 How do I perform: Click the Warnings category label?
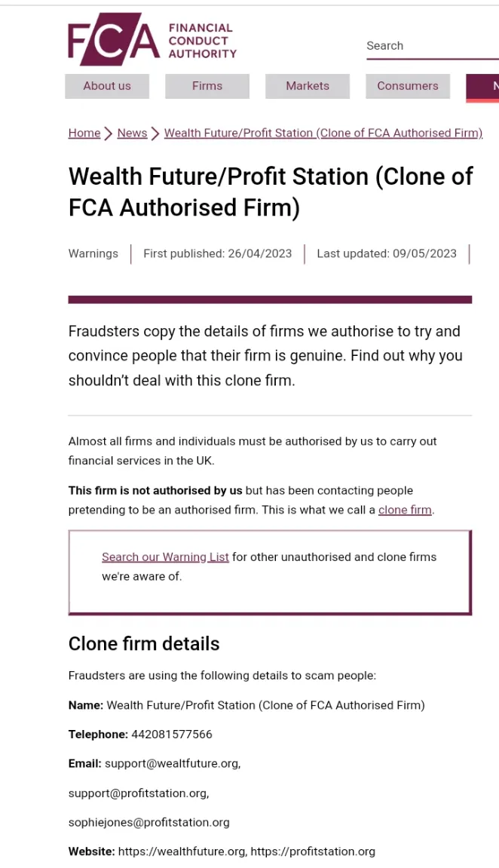point(93,253)
